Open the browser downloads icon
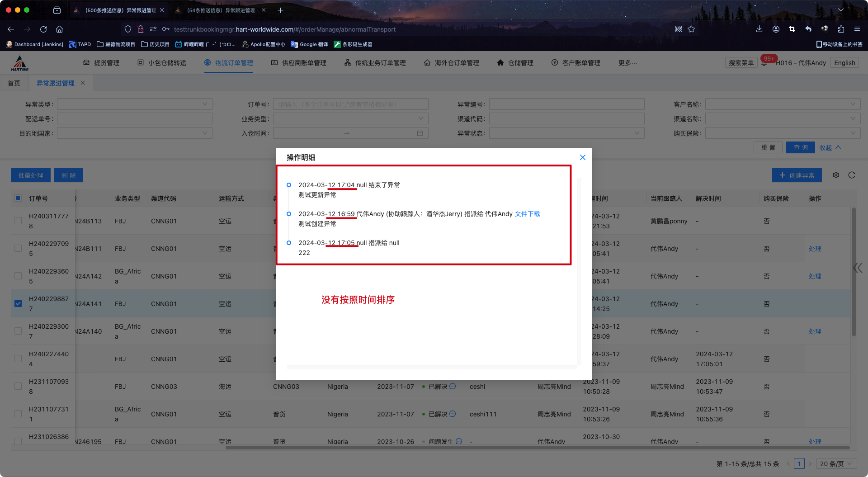 759,29
